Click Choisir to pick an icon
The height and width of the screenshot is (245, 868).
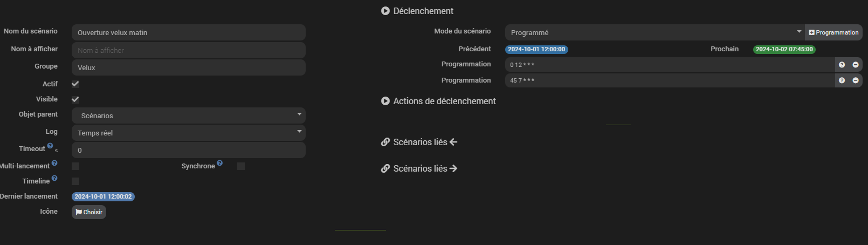click(89, 212)
